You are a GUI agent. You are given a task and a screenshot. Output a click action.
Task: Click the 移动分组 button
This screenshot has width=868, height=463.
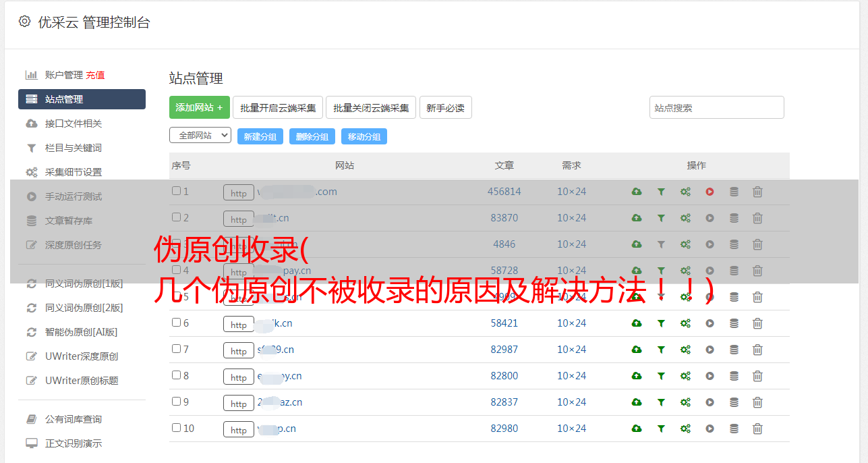364,136
